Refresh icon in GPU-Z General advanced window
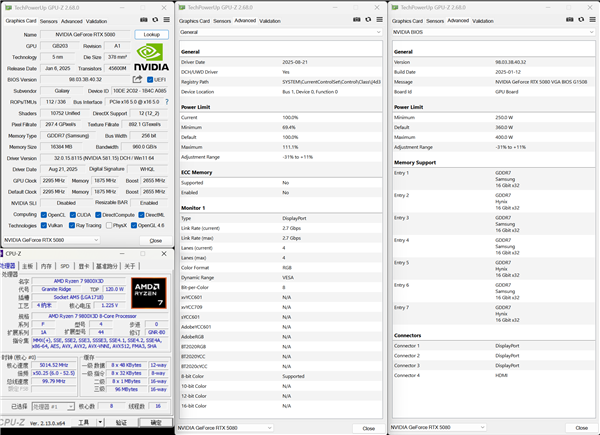Image resolution: width=600 pixels, height=435 pixels. click(x=368, y=20)
